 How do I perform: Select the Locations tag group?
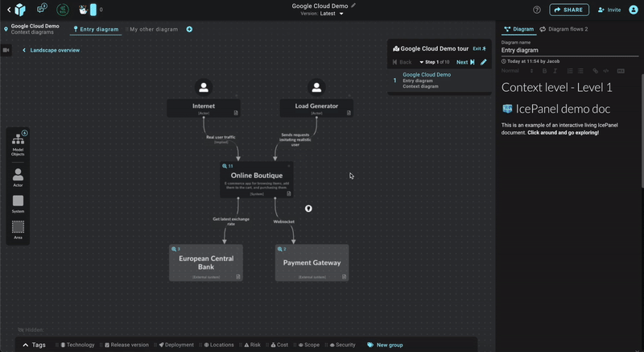(x=219, y=345)
